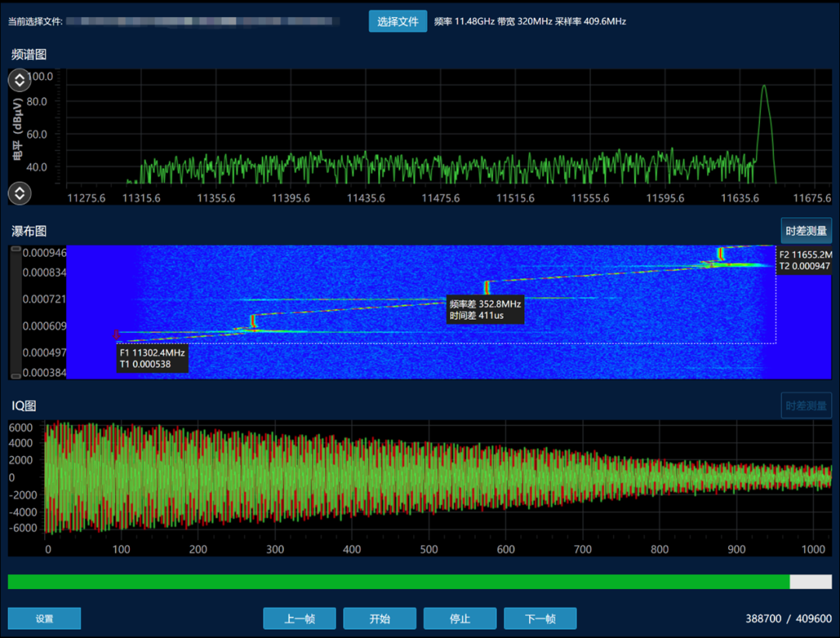Screen dimensions: 840x638
Task: Open 设置 settings button
Action: 44,619
